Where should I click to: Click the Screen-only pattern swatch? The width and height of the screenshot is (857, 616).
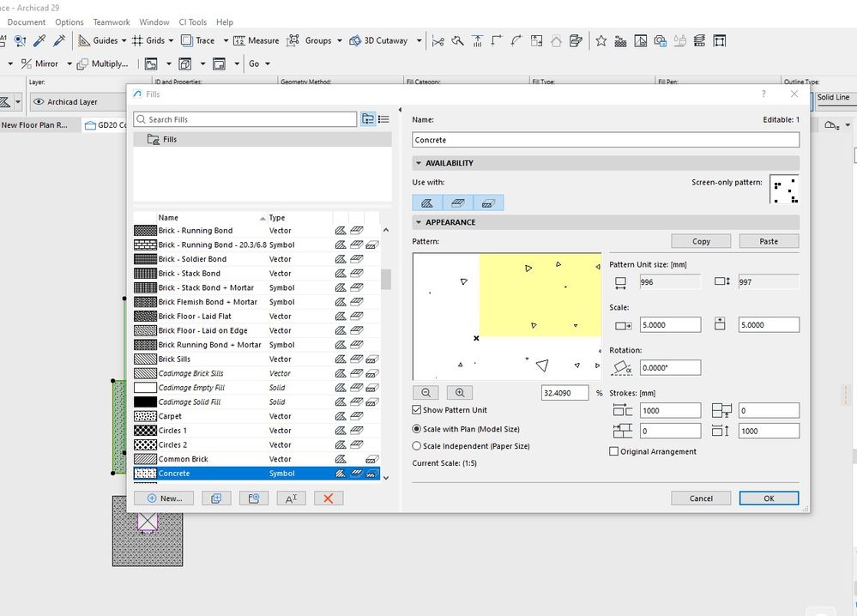pyautogui.click(x=784, y=189)
